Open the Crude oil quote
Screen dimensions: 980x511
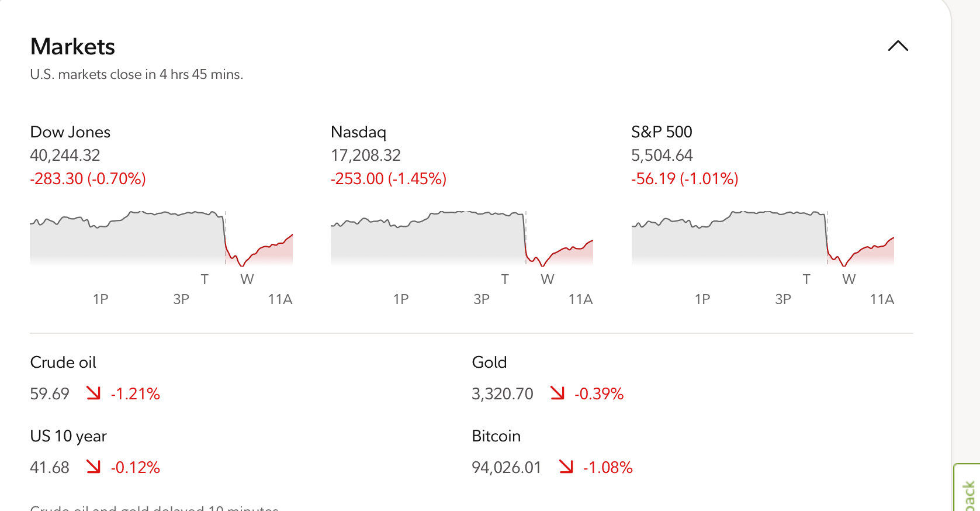[x=63, y=362]
